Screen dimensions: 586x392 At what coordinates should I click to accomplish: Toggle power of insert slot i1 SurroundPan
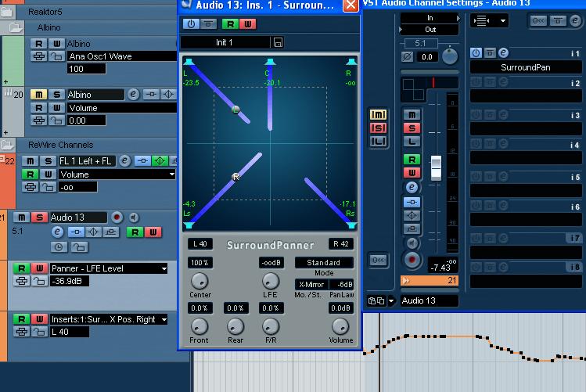point(476,52)
